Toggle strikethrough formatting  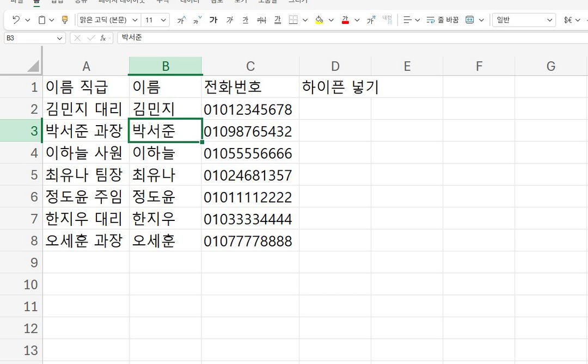click(x=261, y=20)
